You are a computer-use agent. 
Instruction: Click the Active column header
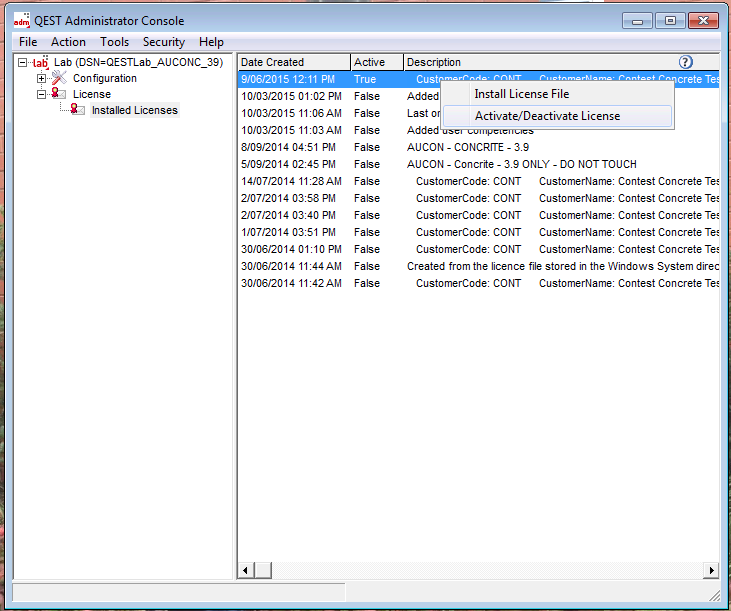(376, 62)
